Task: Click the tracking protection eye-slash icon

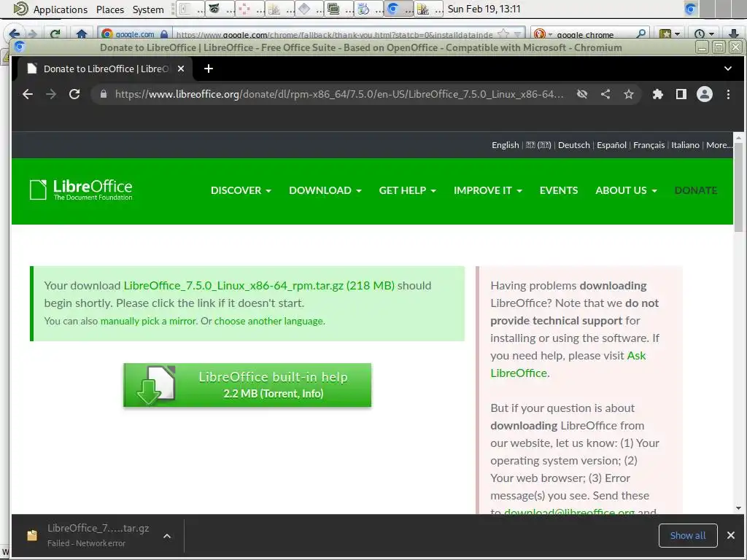Action: [582, 94]
